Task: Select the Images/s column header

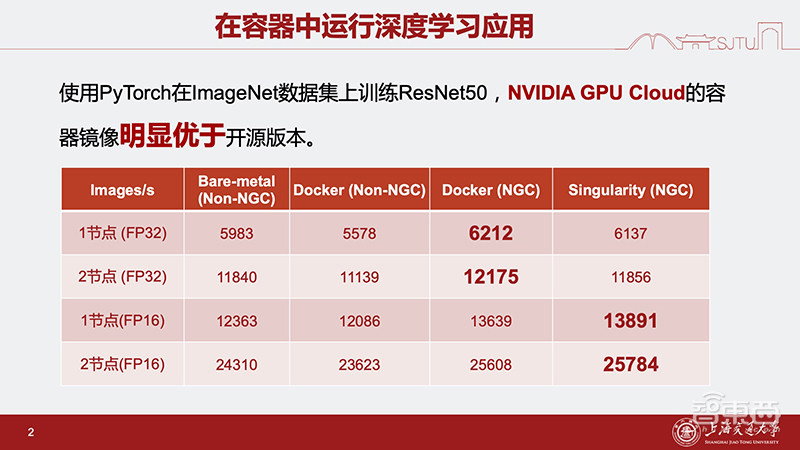Action: tap(122, 190)
